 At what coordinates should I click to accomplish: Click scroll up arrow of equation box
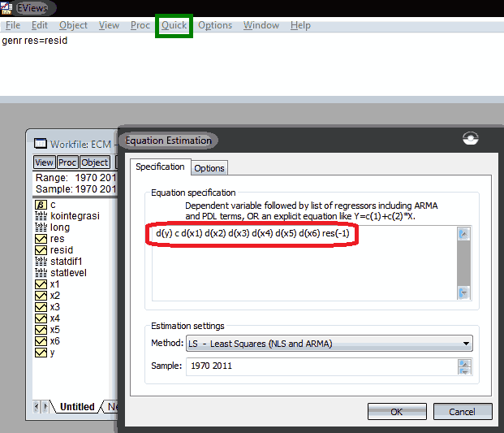point(463,234)
